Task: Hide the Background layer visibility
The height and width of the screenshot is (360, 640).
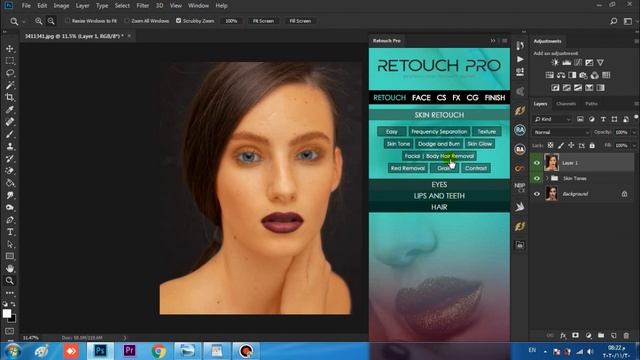Action: [537, 194]
